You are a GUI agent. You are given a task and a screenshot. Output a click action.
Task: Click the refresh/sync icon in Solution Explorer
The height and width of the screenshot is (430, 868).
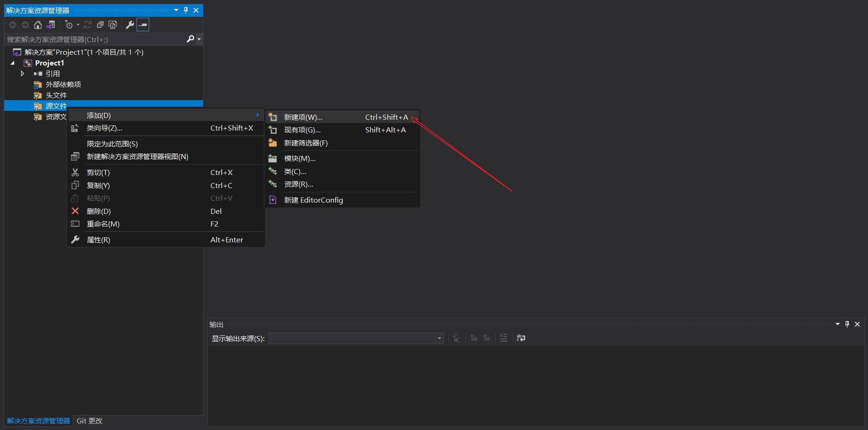click(87, 25)
